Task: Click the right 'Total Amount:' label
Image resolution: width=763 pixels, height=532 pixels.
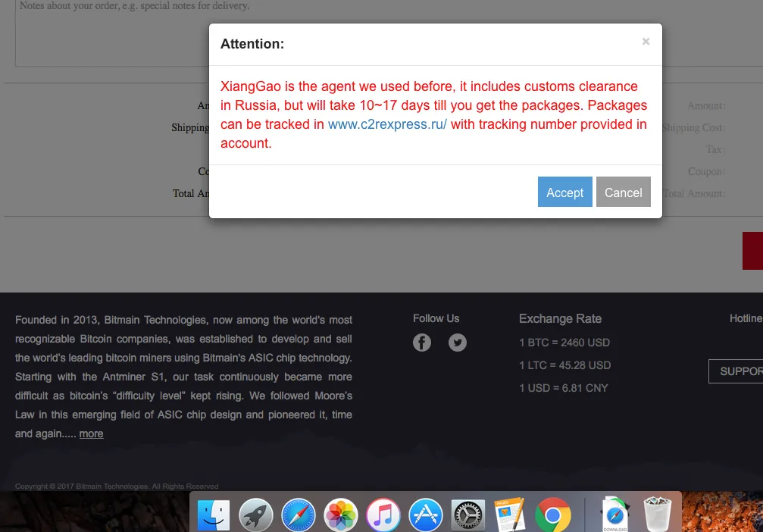Action: [694, 194]
